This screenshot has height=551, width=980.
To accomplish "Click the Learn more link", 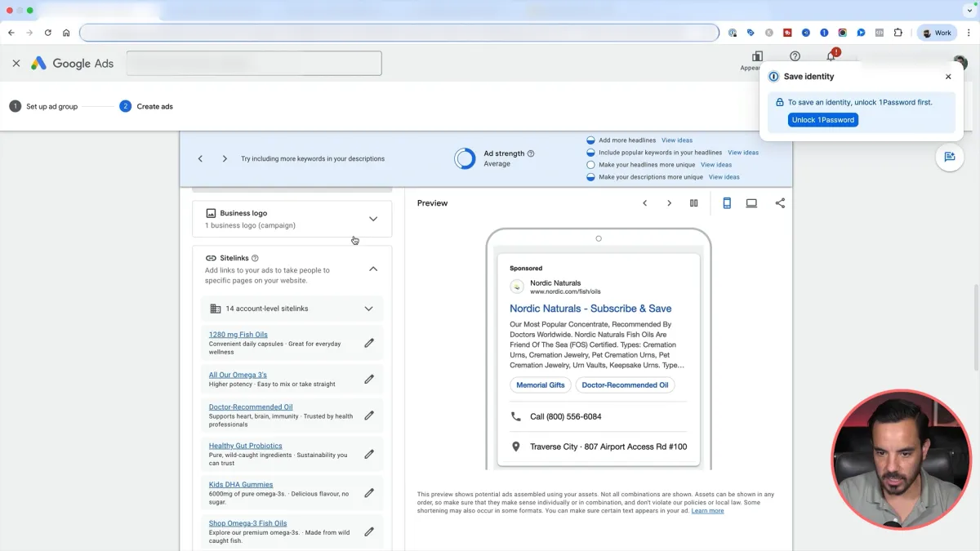I will [x=707, y=511].
